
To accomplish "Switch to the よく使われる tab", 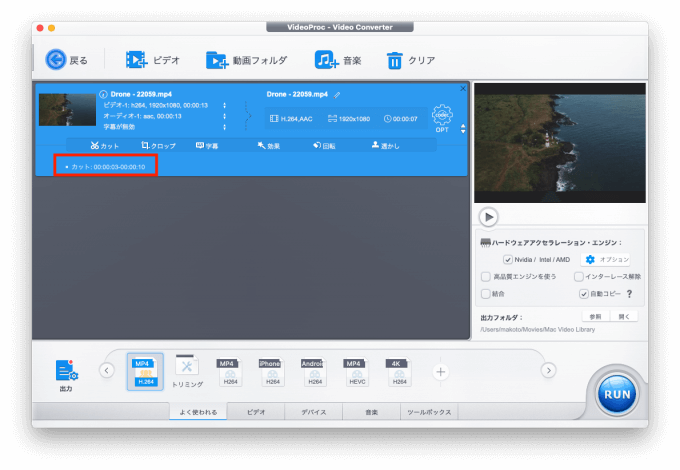I will pyautogui.click(x=198, y=412).
